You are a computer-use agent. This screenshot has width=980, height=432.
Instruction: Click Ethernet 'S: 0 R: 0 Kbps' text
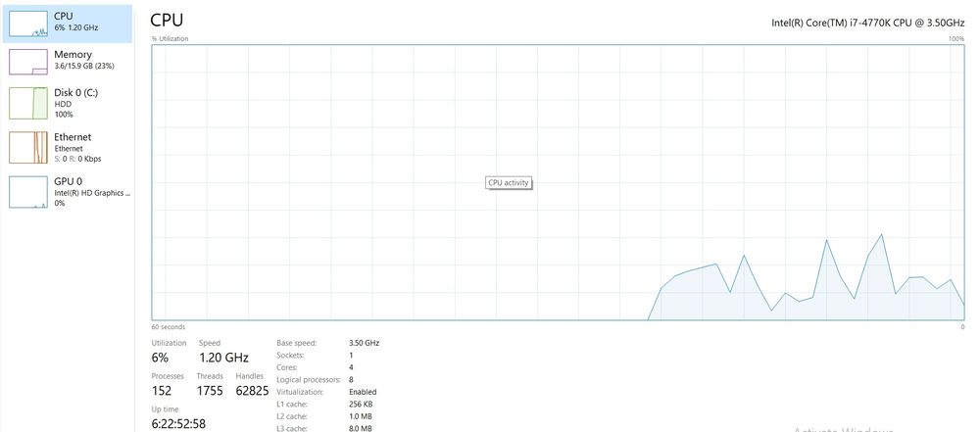(x=77, y=159)
